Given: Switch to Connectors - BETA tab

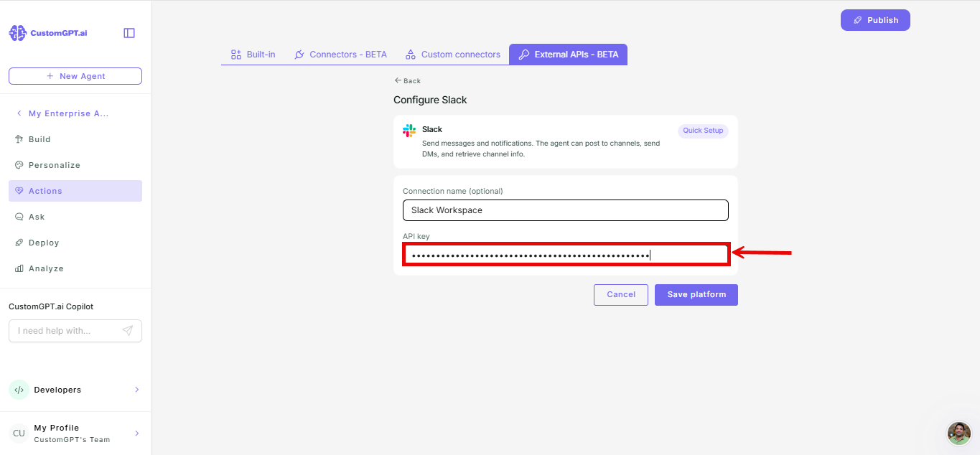Looking at the screenshot, I should point(340,55).
